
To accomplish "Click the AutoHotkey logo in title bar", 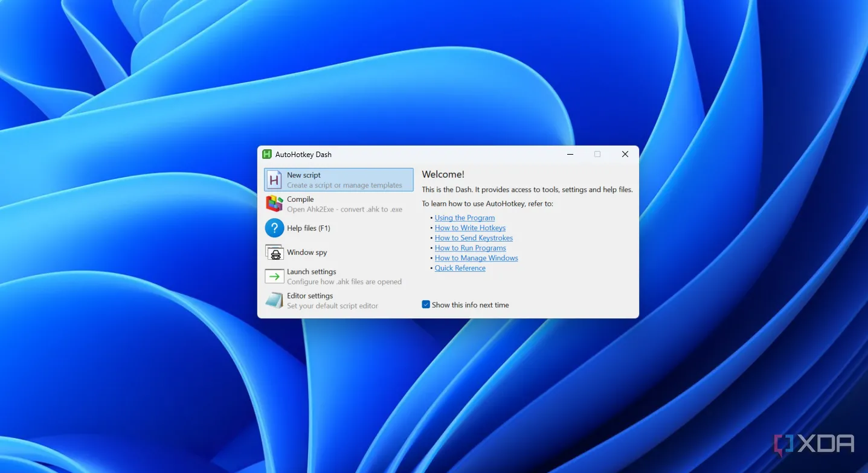I will coord(267,155).
